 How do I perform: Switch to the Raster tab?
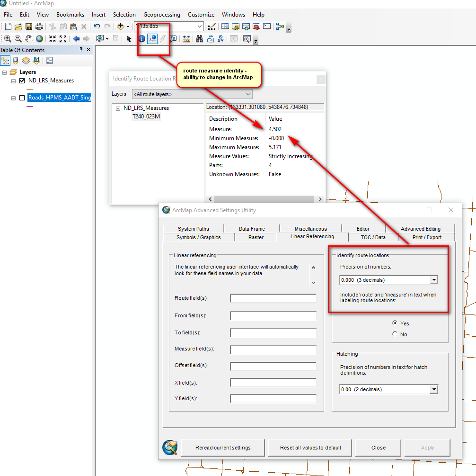pyautogui.click(x=256, y=237)
